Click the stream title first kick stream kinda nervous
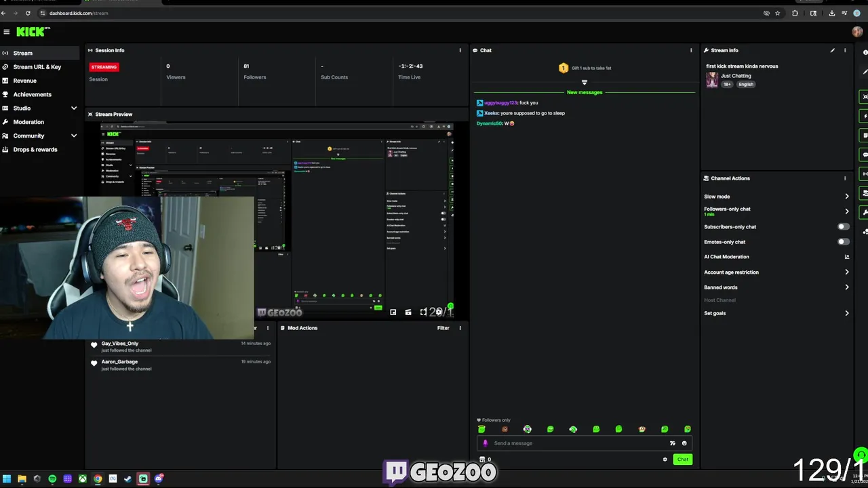The width and height of the screenshot is (868, 488). click(x=742, y=66)
